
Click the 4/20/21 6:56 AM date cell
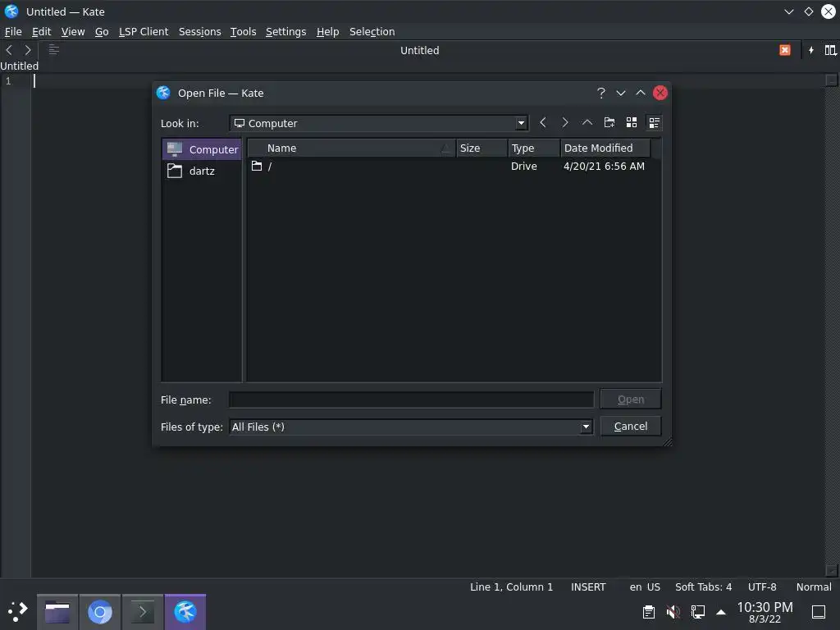(604, 166)
